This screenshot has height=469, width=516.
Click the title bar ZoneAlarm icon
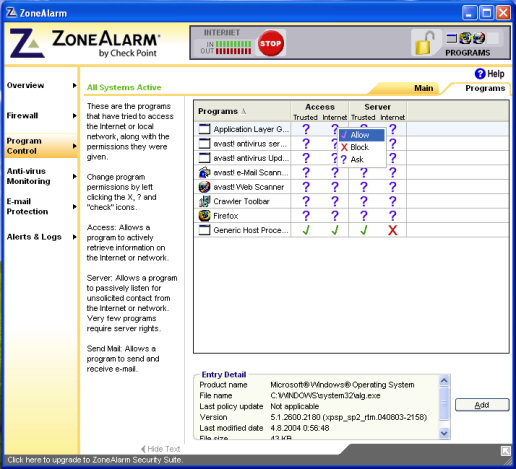pyautogui.click(x=12, y=13)
